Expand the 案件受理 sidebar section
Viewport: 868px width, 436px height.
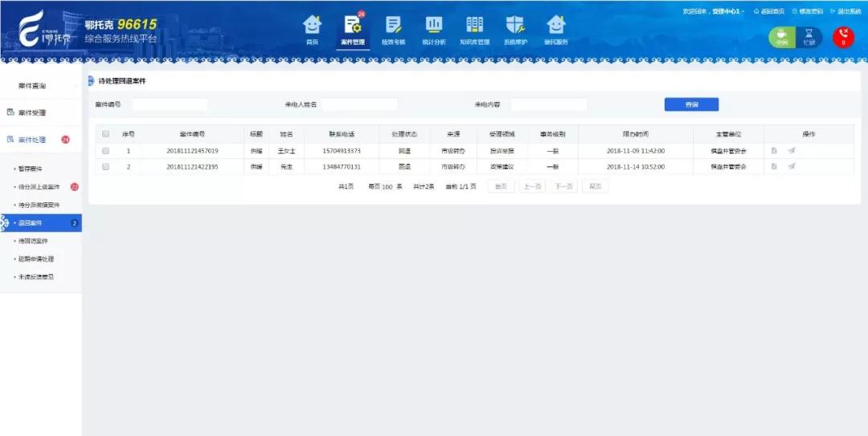pos(32,112)
